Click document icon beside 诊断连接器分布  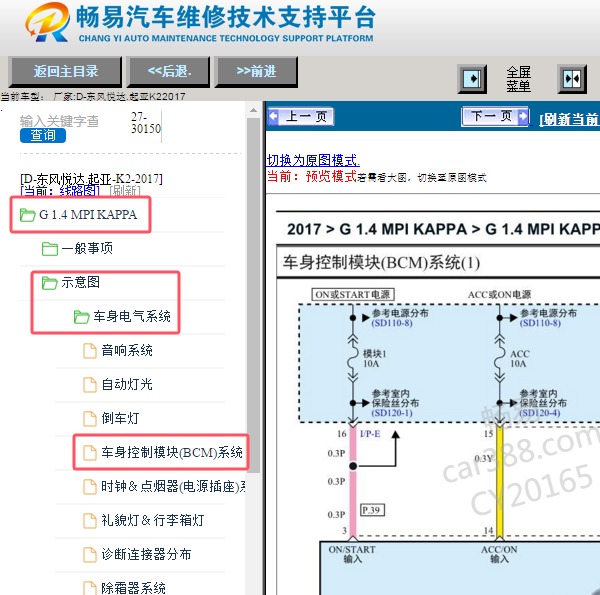[90, 554]
